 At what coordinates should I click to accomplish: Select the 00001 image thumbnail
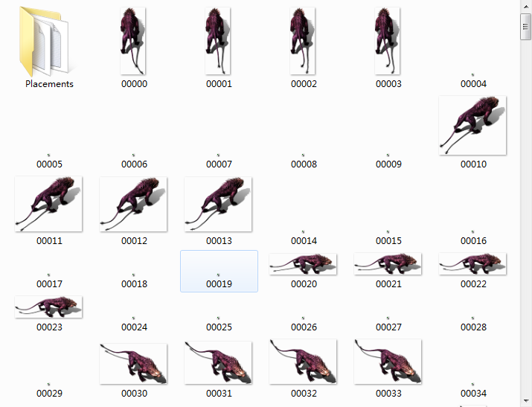[218, 41]
